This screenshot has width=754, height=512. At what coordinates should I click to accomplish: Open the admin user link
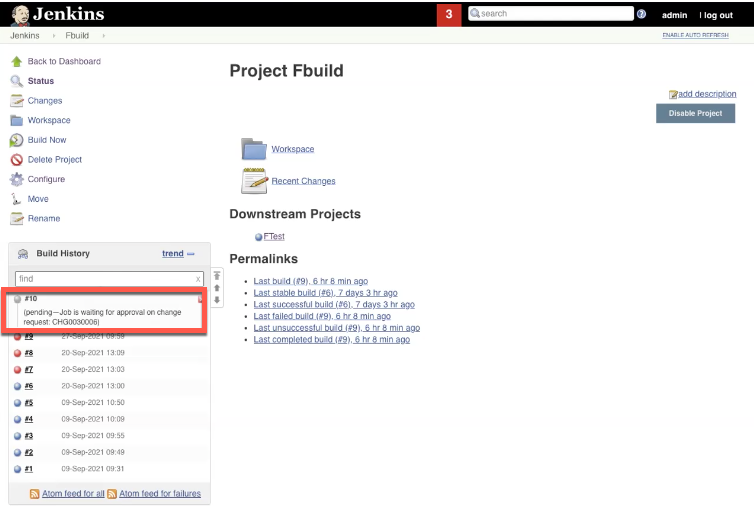[674, 15]
